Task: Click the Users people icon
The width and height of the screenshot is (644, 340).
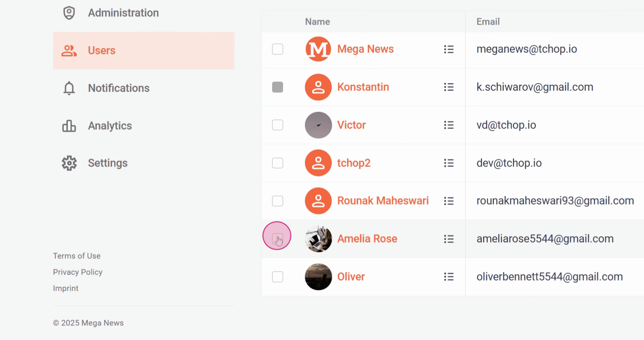Action: coord(69,51)
